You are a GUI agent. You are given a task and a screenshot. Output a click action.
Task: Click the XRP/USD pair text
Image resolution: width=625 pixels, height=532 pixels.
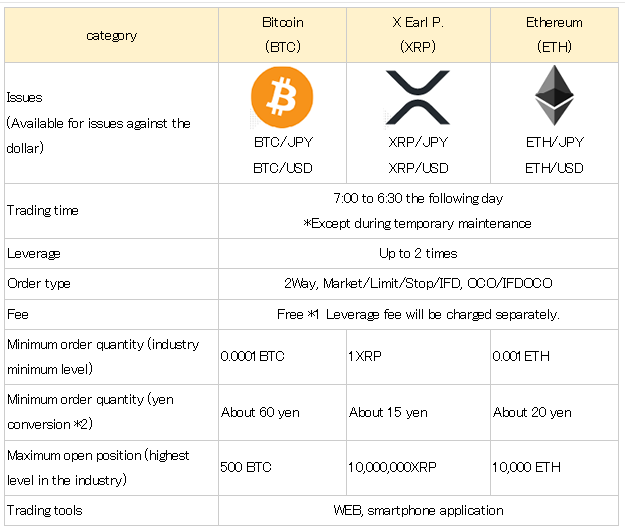coord(418,168)
